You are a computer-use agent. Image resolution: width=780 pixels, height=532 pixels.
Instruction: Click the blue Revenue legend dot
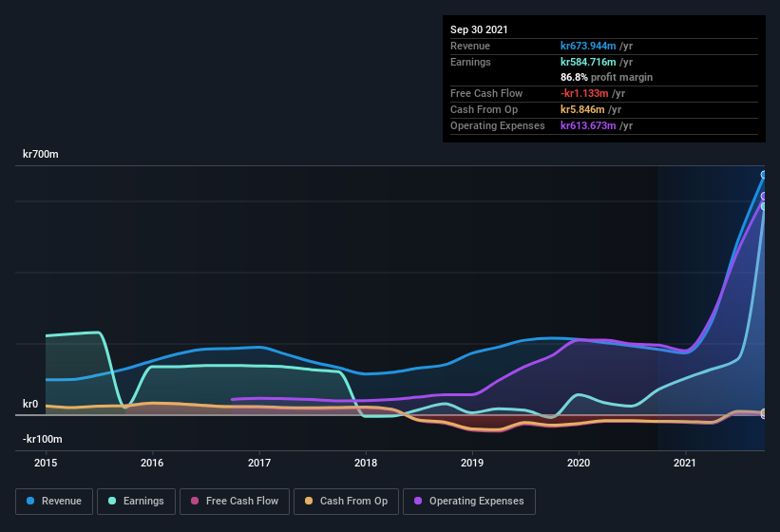31,501
